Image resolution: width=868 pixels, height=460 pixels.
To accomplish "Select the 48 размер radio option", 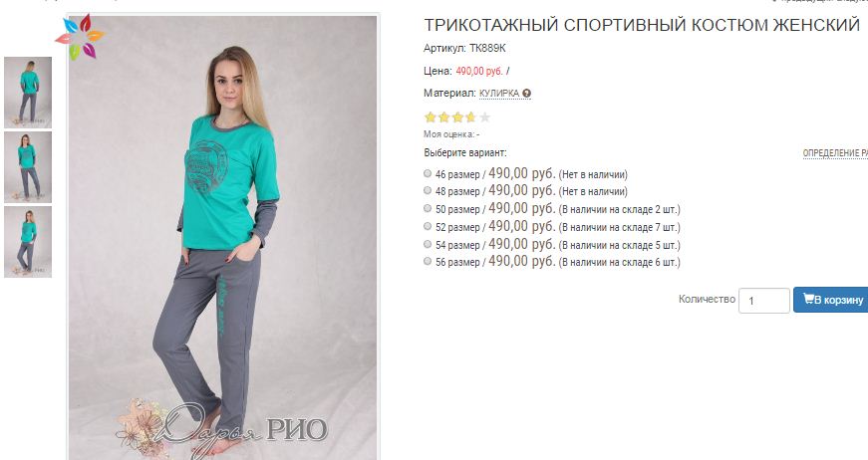I will pos(428,191).
